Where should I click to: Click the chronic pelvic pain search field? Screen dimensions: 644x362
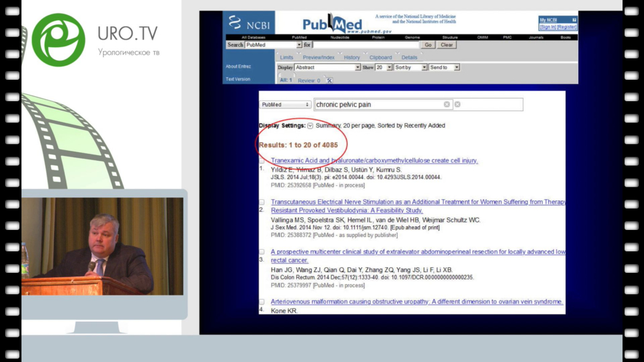pyautogui.click(x=379, y=104)
